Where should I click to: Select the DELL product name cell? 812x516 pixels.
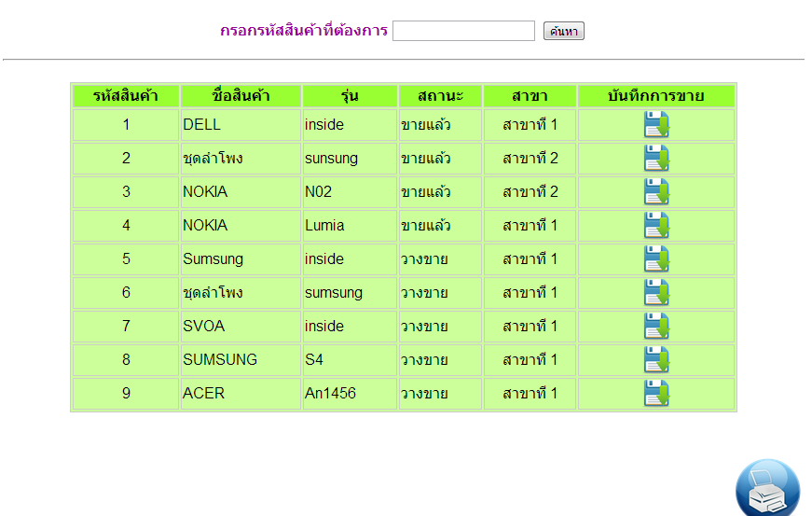(x=241, y=125)
